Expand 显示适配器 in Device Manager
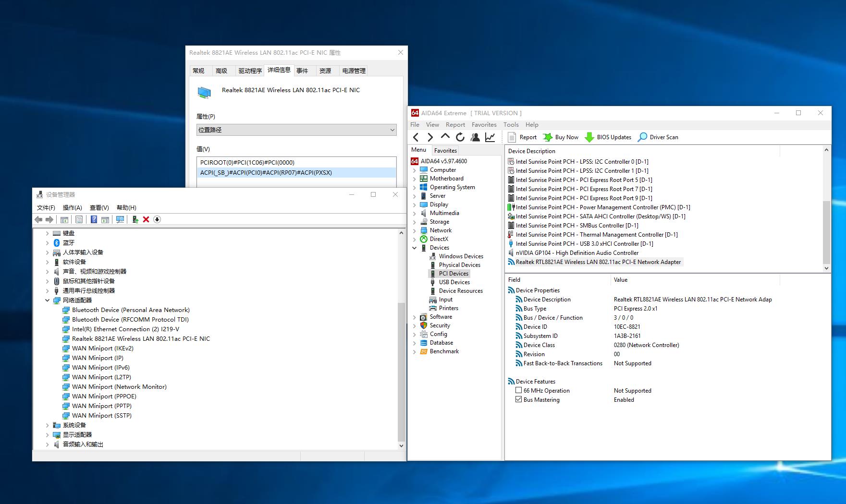The width and height of the screenshot is (846, 504). (47, 435)
